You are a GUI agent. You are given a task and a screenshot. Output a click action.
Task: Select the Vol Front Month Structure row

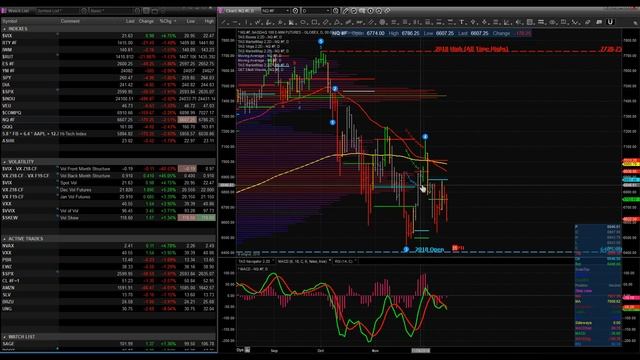point(108,169)
